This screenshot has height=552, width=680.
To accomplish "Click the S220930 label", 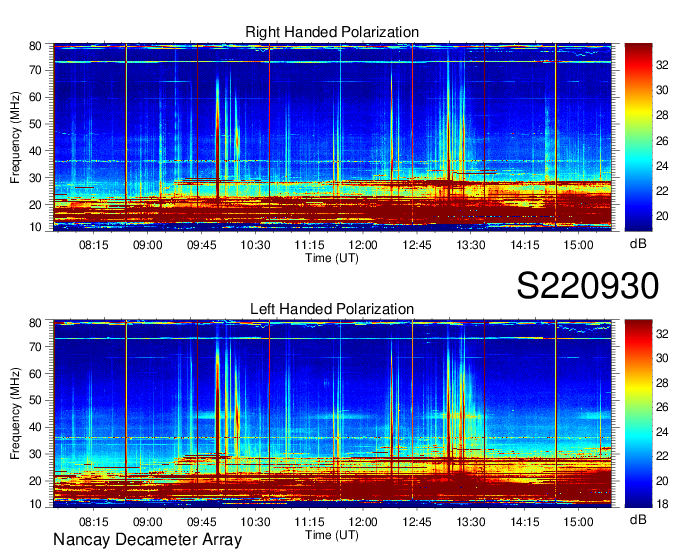I will pos(588,286).
